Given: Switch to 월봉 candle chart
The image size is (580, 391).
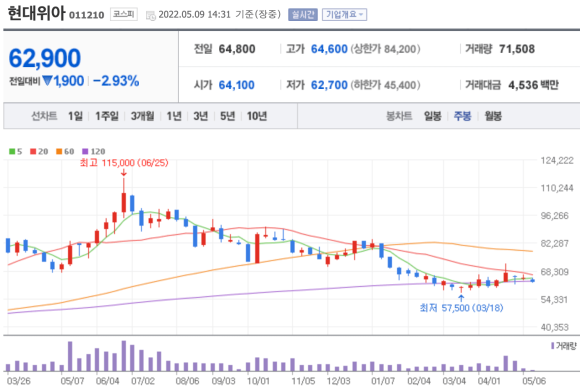Looking at the screenshot, I should pos(493,116).
